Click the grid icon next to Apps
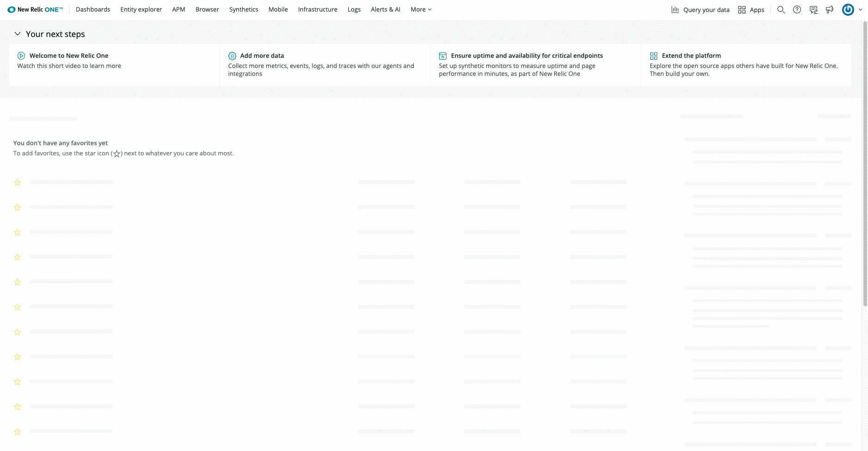 click(x=741, y=9)
